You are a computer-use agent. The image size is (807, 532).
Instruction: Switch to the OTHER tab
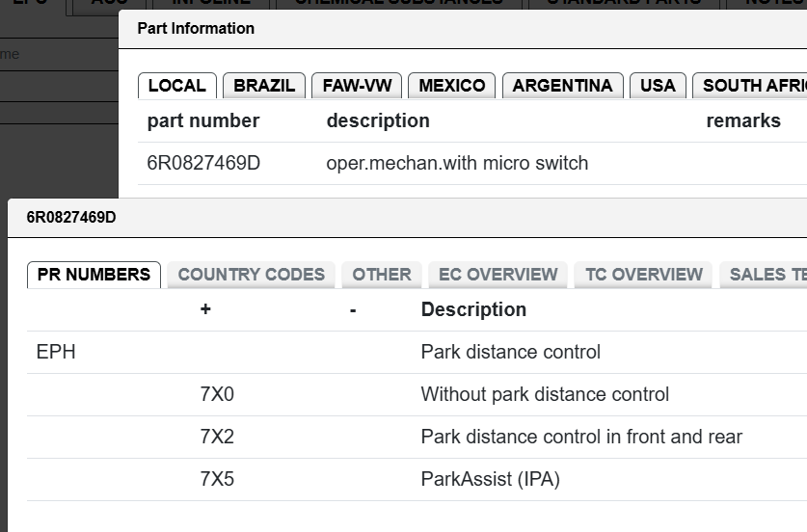tap(382, 275)
